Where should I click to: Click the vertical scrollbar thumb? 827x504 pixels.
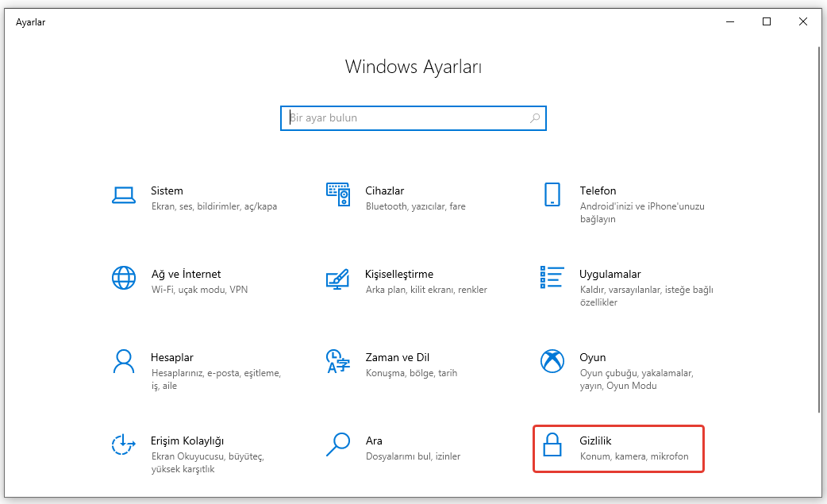pyautogui.click(x=819, y=230)
